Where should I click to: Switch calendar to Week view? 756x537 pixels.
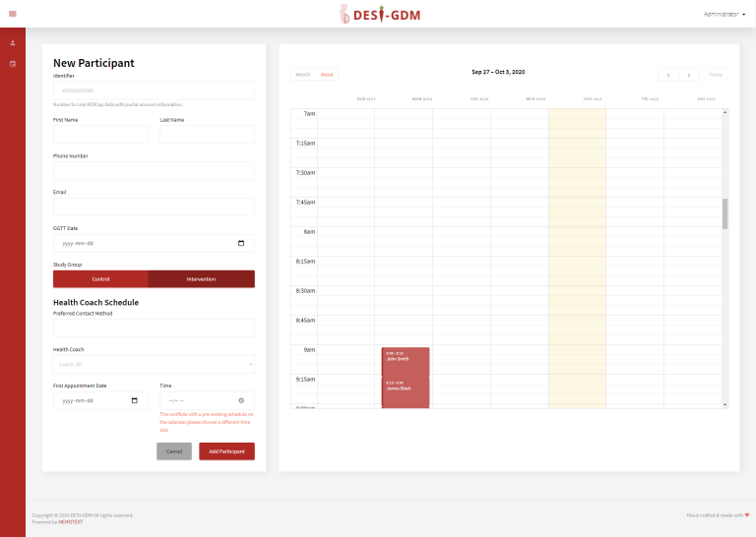pyautogui.click(x=327, y=75)
